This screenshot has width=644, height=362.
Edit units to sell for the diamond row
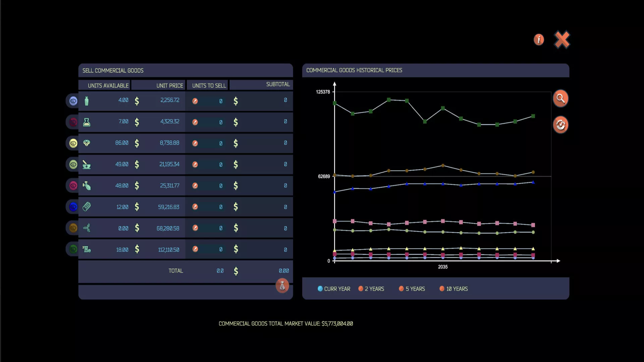pos(195,143)
